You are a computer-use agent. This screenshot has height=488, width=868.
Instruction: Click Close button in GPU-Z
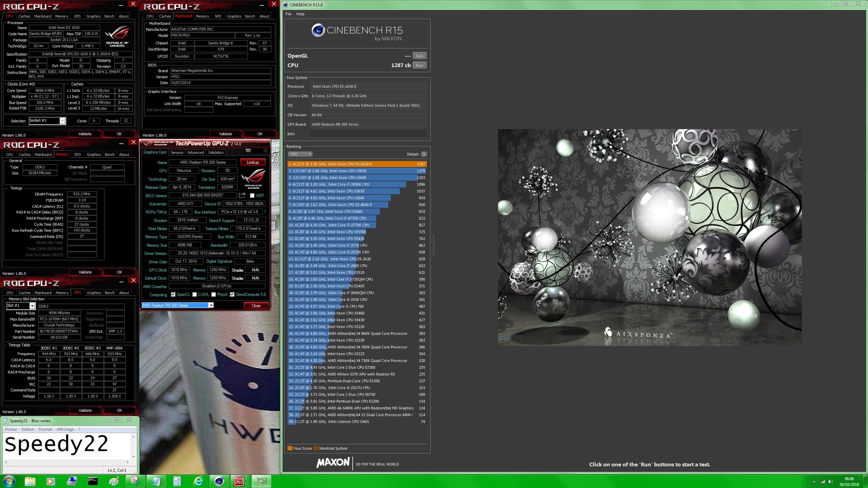pos(256,306)
